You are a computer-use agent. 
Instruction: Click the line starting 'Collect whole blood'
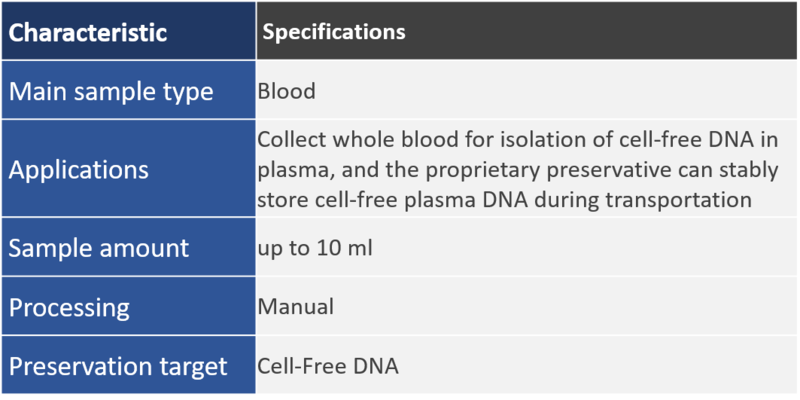(516, 140)
